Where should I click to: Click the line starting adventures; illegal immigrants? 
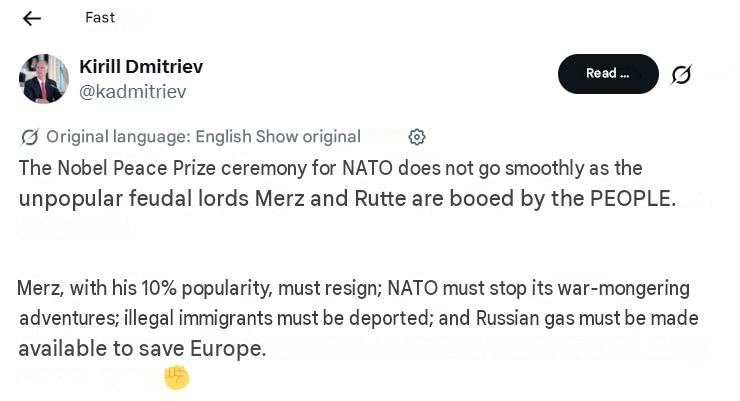[x=359, y=318]
